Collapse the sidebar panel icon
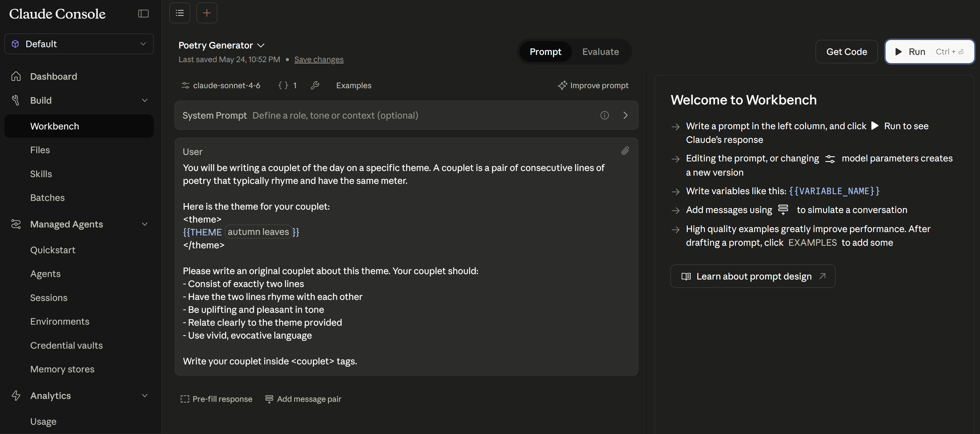 tap(143, 14)
